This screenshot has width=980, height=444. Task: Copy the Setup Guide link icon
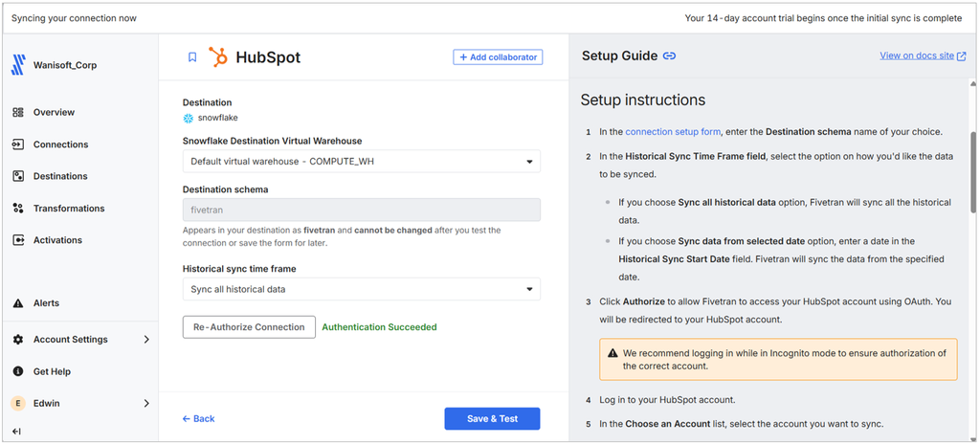click(x=669, y=55)
